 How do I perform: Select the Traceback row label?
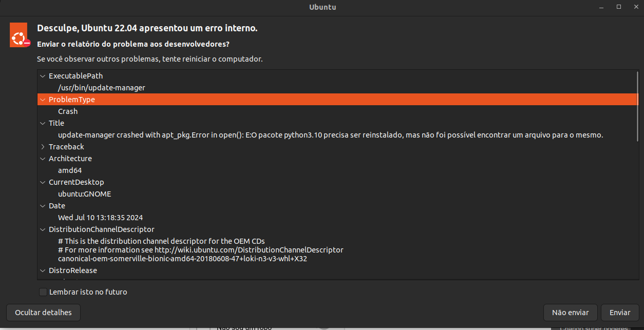(66, 147)
